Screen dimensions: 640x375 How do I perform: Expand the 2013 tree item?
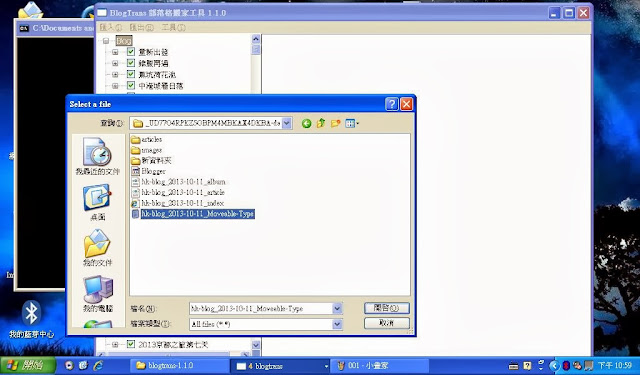pos(115,344)
